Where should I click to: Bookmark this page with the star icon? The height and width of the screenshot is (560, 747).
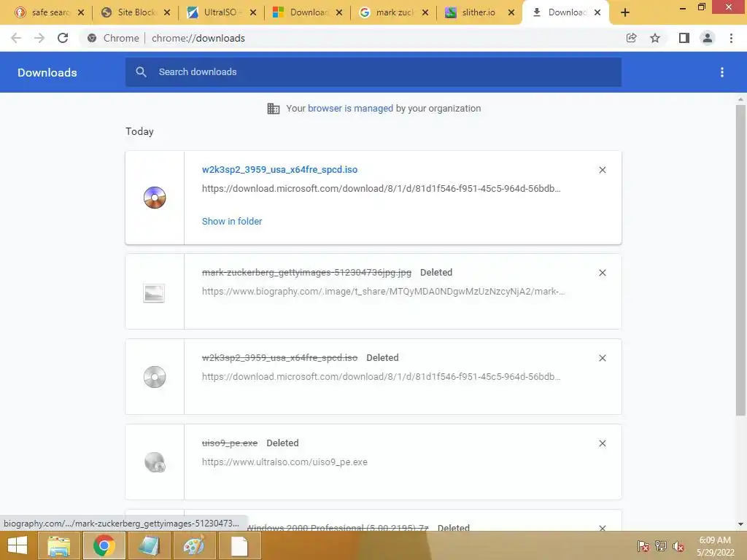pos(655,38)
